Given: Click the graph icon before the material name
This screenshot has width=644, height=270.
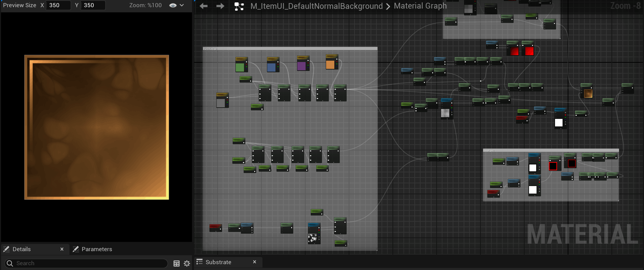Looking at the screenshot, I should pos(239,6).
